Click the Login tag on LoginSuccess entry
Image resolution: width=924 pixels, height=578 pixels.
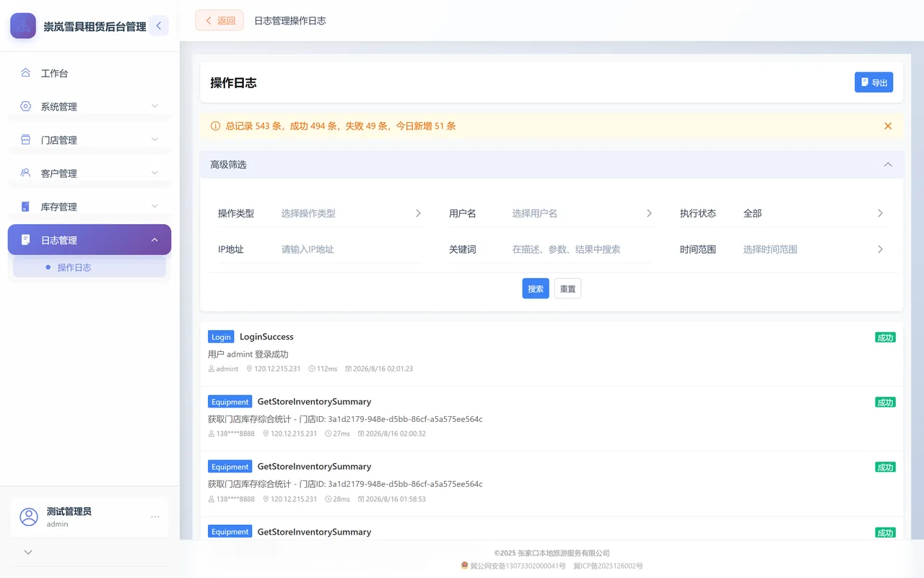click(221, 337)
